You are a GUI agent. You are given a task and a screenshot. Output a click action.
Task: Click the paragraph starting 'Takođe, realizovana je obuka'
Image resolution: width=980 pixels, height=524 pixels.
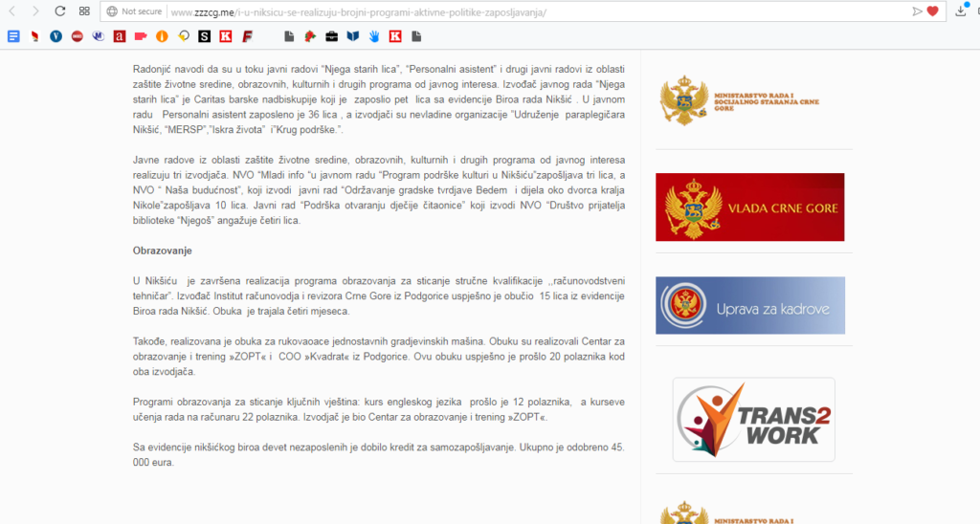pyautogui.click(x=379, y=357)
